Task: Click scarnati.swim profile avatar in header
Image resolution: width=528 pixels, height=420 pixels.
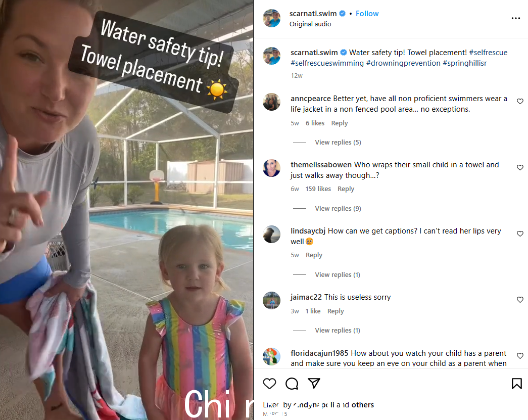Action: coord(271,18)
